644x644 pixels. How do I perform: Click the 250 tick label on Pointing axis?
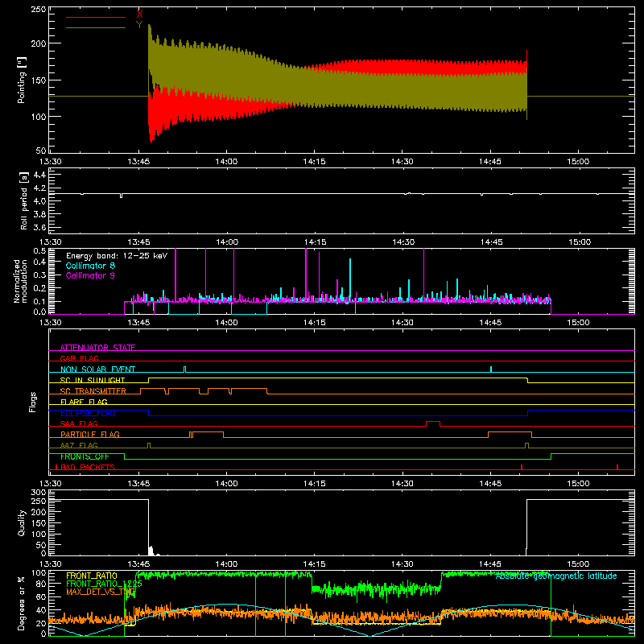pyautogui.click(x=39, y=9)
